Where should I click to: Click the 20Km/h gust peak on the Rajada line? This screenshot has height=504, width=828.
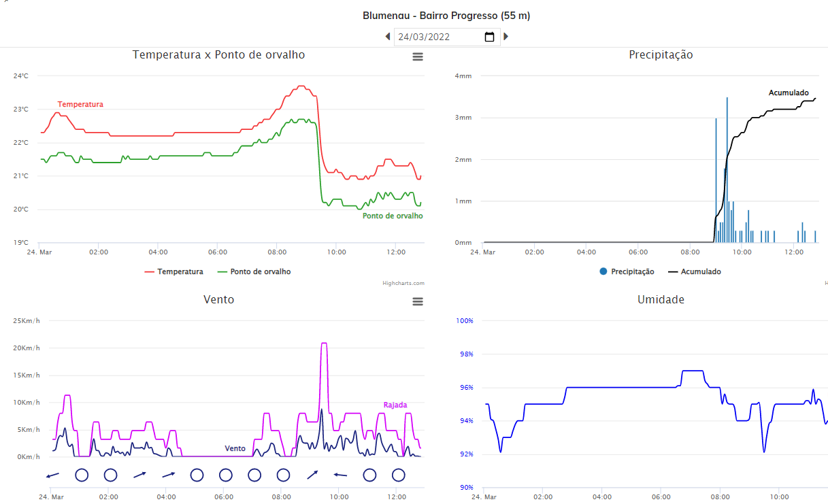point(325,343)
